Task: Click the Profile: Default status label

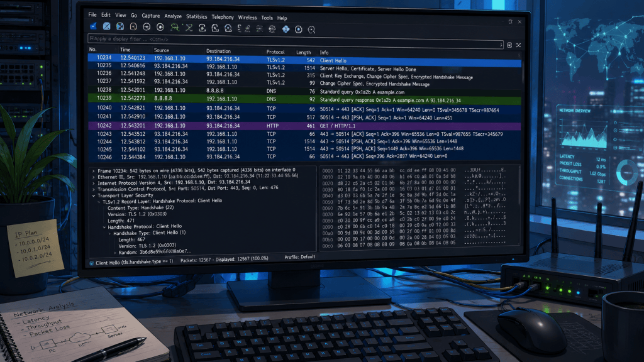Action: point(300,257)
